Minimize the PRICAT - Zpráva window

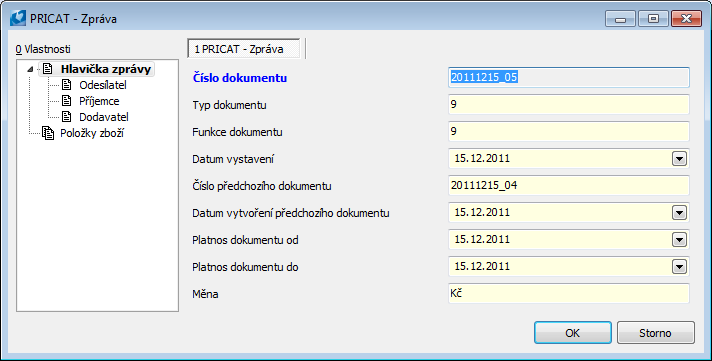[620, 19]
